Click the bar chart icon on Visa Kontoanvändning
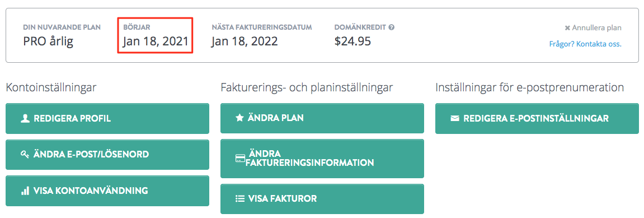 coord(25,191)
